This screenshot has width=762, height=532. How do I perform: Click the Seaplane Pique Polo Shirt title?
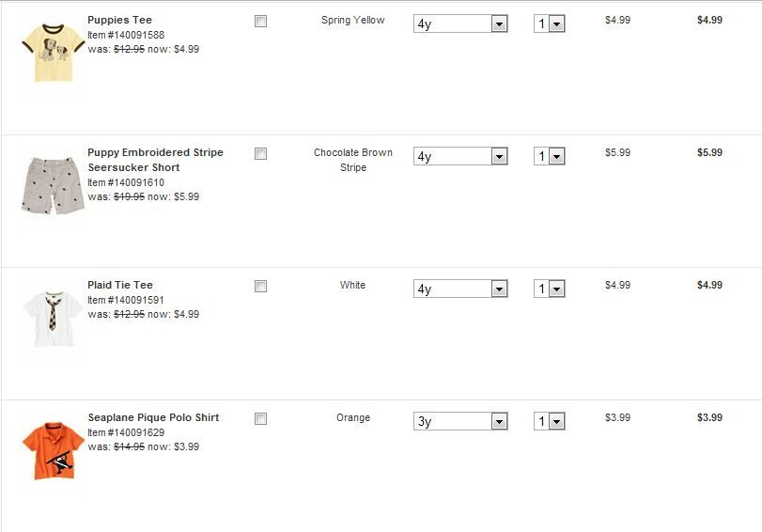pyautogui.click(x=153, y=417)
